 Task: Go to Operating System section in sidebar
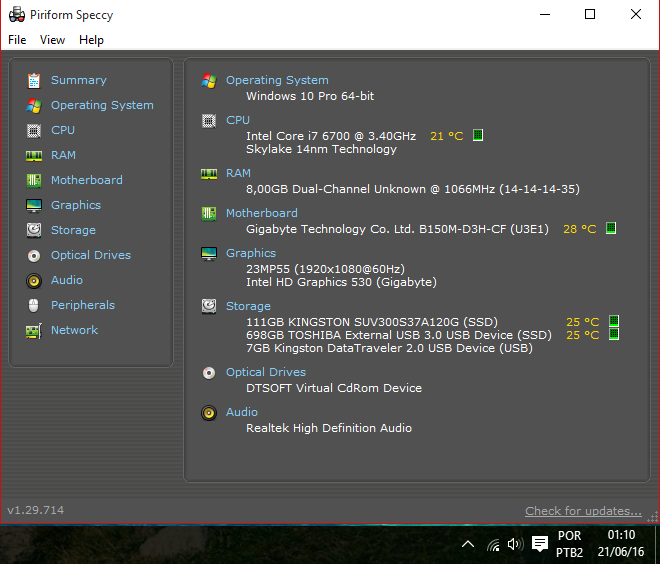pos(102,105)
